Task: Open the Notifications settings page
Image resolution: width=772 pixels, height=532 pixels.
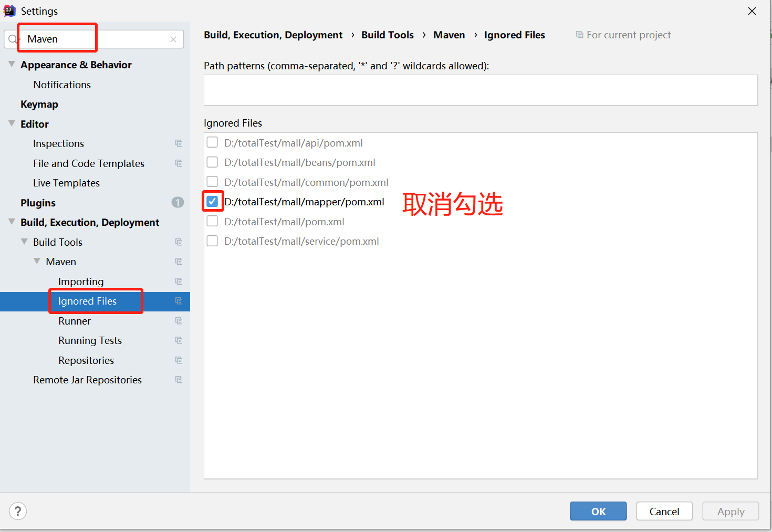Action: 62,85
